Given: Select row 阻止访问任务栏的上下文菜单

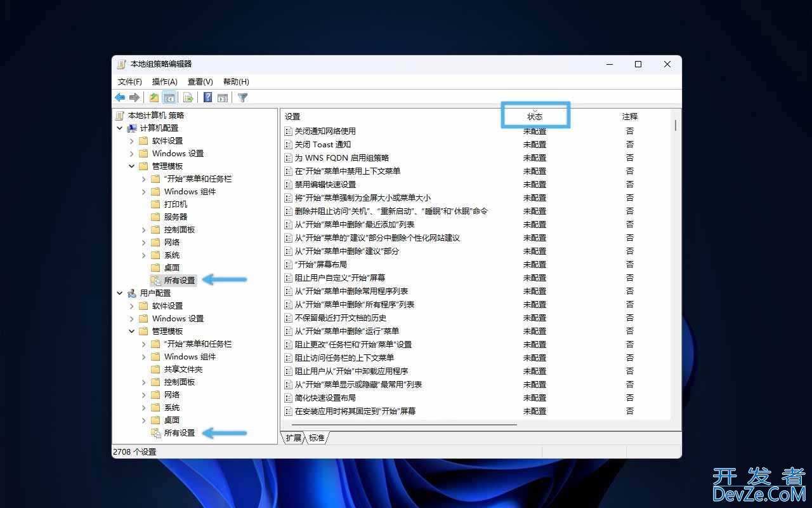Looking at the screenshot, I should pyautogui.click(x=477, y=358).
